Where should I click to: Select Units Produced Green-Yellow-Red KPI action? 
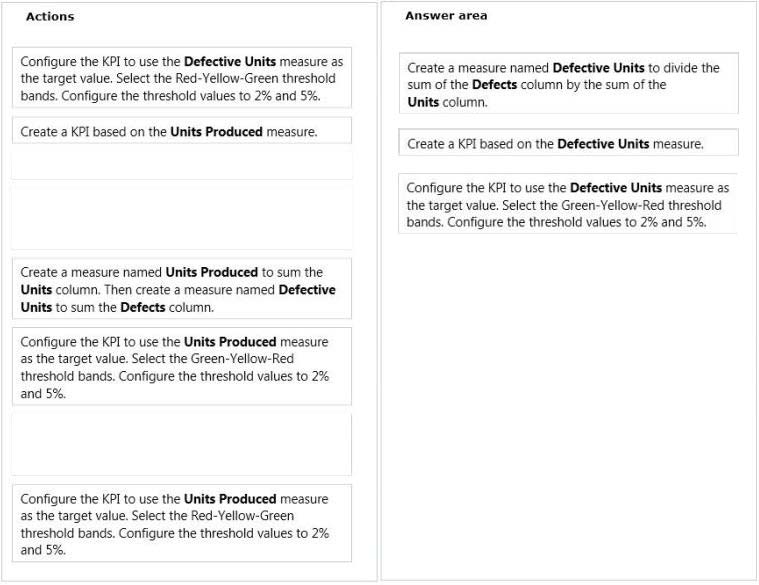tap(182, 367)
